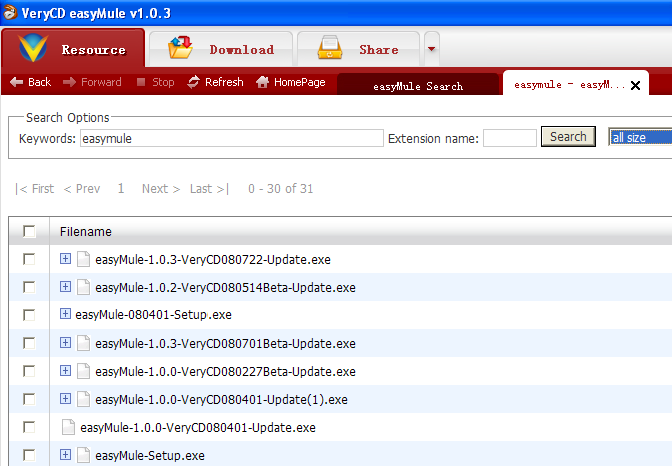Open the tab bar overflow dropdown arrow
Viewport: 672px width, 466px height.
tap(431, 48)
